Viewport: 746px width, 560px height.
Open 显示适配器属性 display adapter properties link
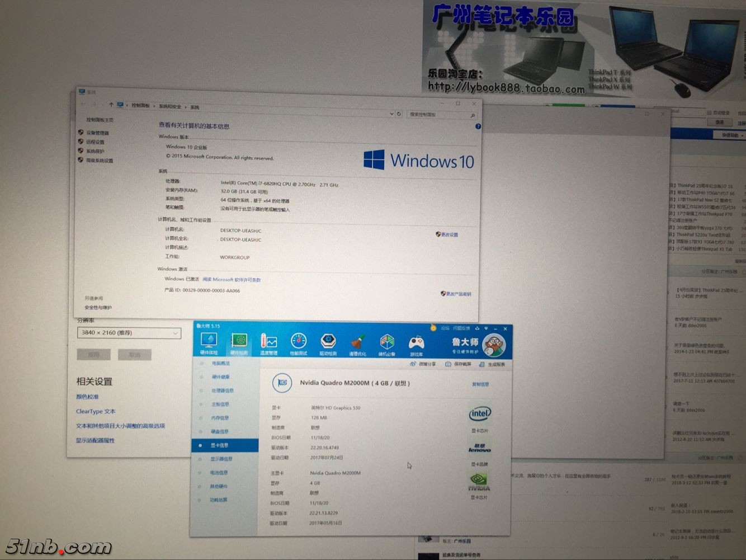95,440
